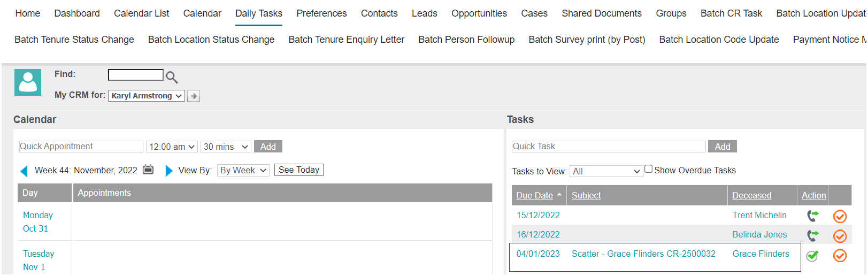
Task: Sort tasks by Action column
Action: (x=813, y=196)
